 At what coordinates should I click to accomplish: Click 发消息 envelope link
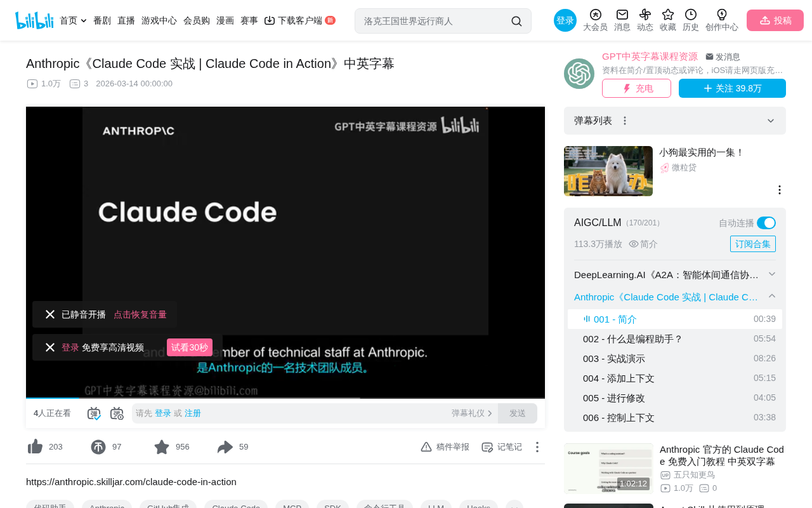pos(723,57)
